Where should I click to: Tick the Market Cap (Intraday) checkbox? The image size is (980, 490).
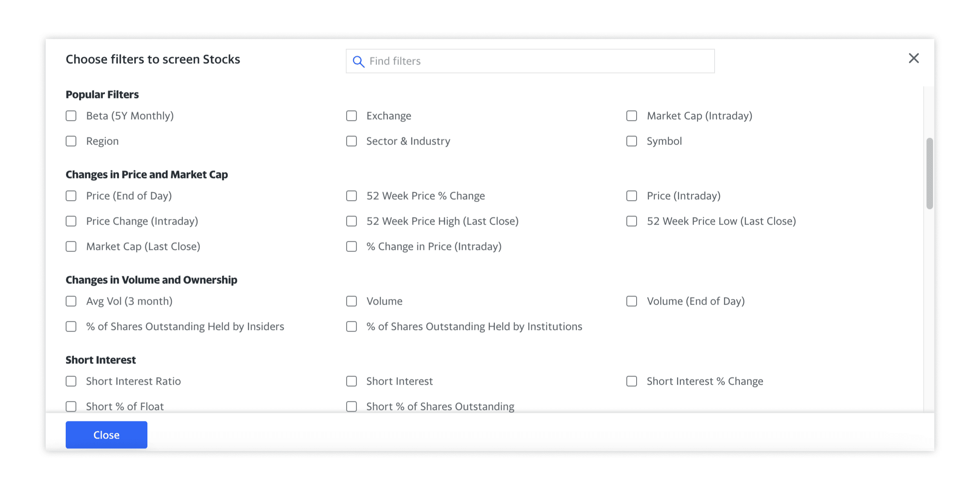pos(631,116)
